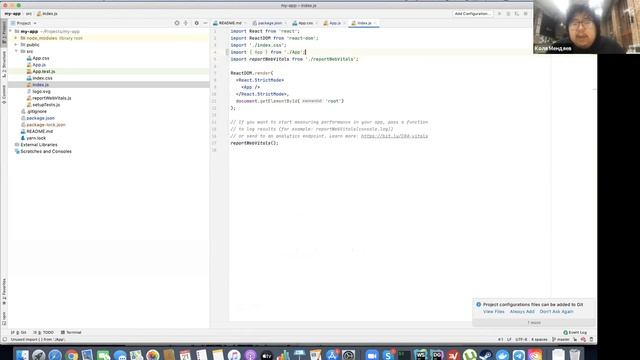Open the Project tool window side tab
Screen dimensions: 640x360
click(x=4, y=33)
